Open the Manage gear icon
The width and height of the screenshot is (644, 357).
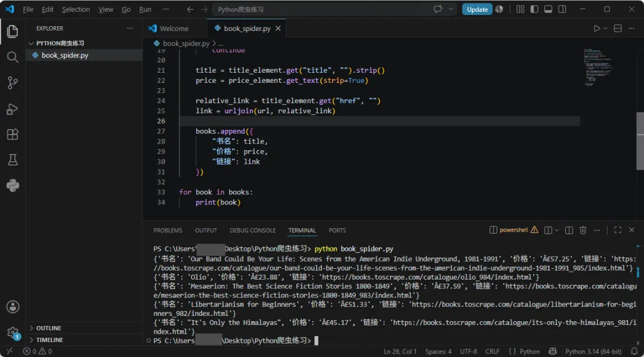click(x=13, y=333)
